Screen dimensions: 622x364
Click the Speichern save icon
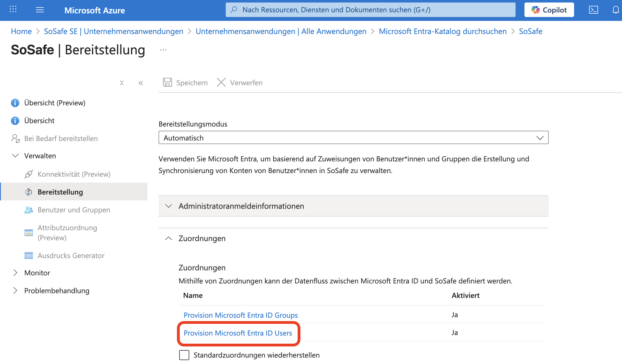tap(167, 82)
